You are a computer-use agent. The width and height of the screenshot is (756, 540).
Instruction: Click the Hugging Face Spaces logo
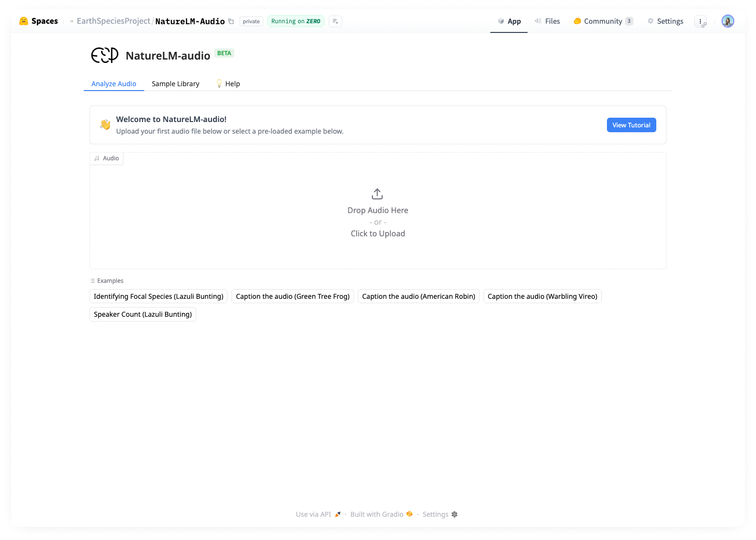23,21
